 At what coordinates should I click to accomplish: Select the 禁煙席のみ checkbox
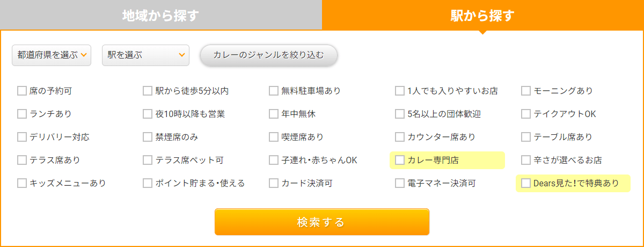pos(148,137)
